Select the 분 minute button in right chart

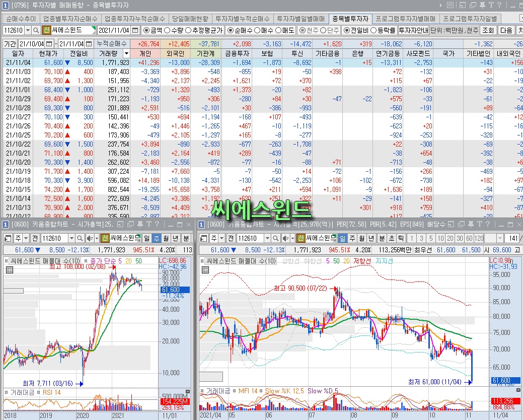pyautogui.click(x=382, y=238)
